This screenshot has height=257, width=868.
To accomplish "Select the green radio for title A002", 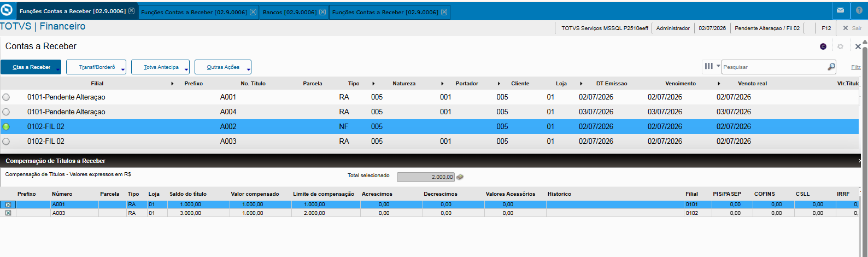I will [6, 126].
